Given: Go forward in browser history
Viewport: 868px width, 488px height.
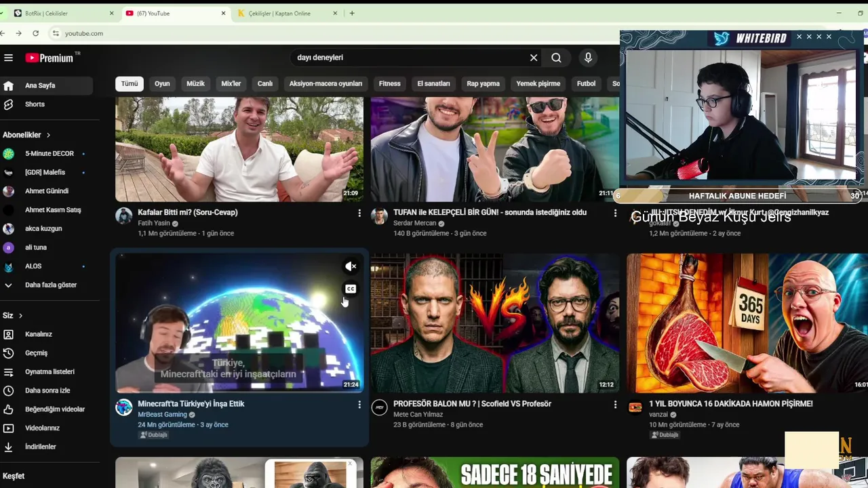Looking at the screenshot, I should (x=18, y=33).
